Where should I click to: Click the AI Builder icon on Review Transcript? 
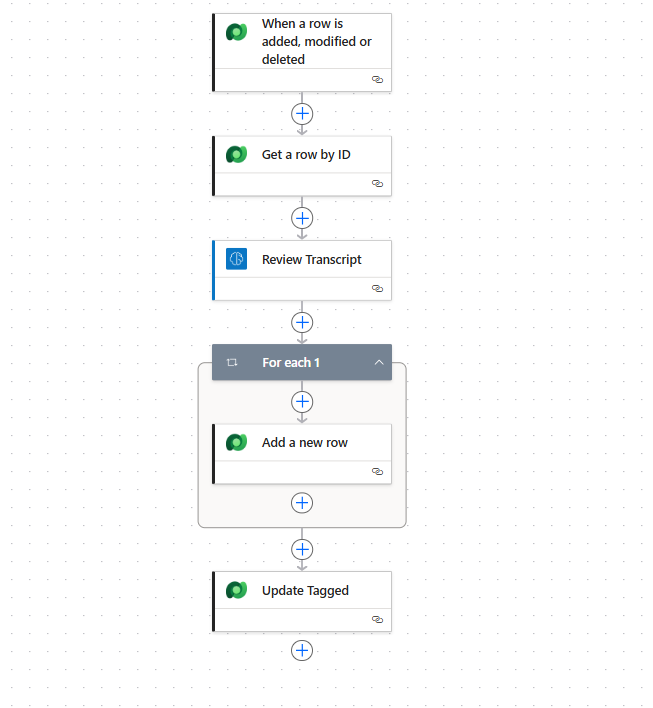[x=237, y=259]
